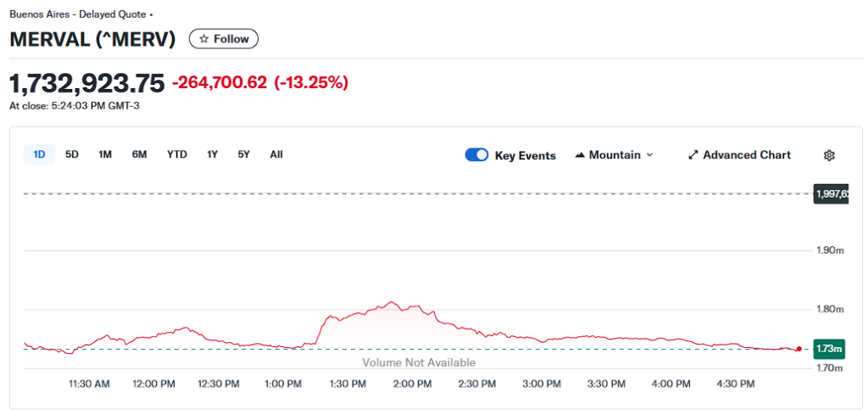Show the 6M chart range

pos(139,154)
